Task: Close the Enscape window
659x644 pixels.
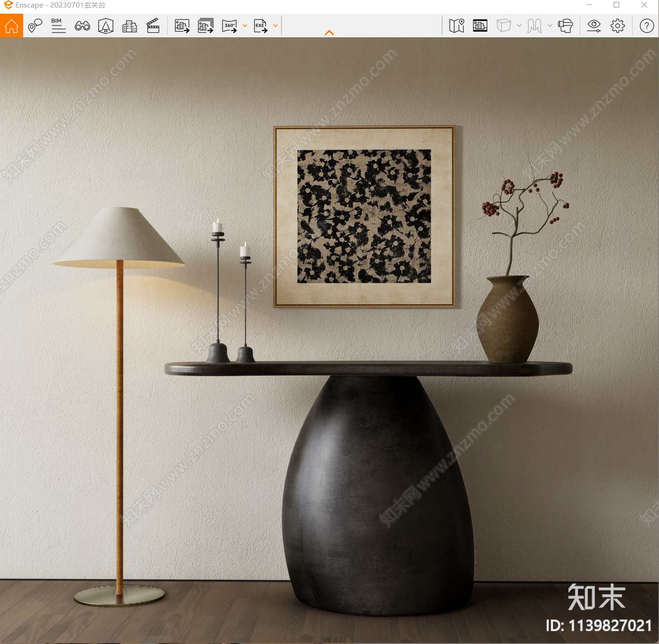Action: 644,5
